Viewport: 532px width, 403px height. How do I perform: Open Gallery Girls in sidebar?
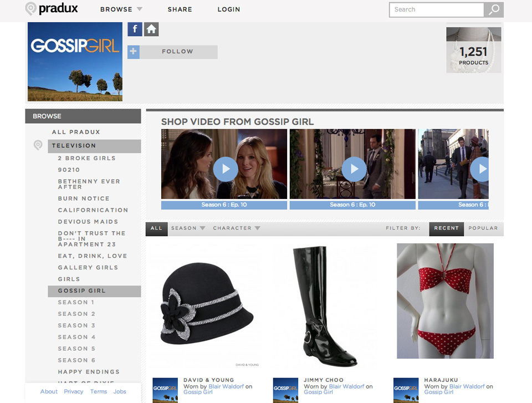coord(88,268)
